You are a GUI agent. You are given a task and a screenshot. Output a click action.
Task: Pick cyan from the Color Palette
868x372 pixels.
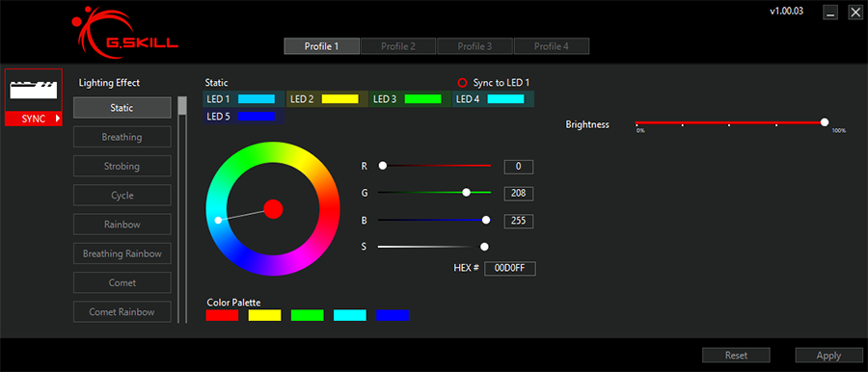(350, 315)
